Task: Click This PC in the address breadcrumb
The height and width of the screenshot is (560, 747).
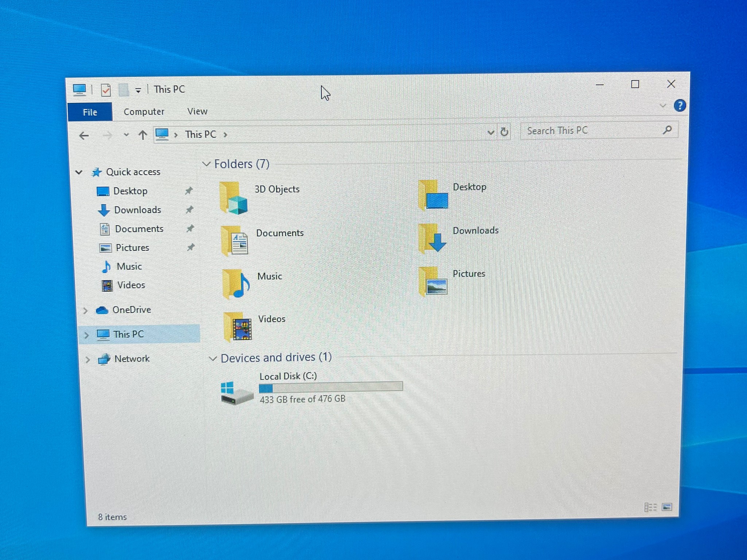Action: pyautogui.click(x=201, y=135)
